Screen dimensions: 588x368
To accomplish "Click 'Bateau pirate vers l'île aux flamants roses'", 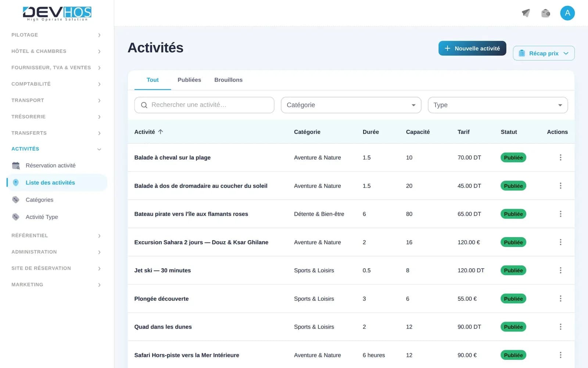I will click(191, 214).
